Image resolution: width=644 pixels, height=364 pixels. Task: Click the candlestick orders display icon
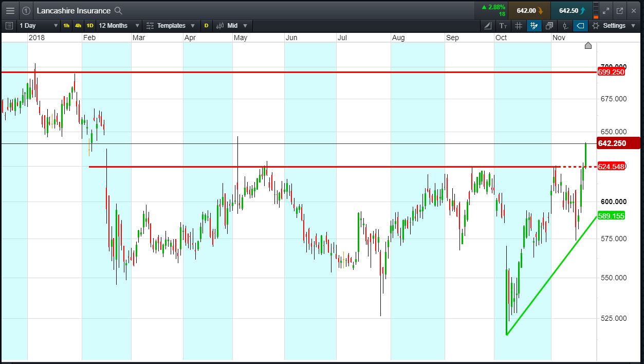(x=565, y=25)
